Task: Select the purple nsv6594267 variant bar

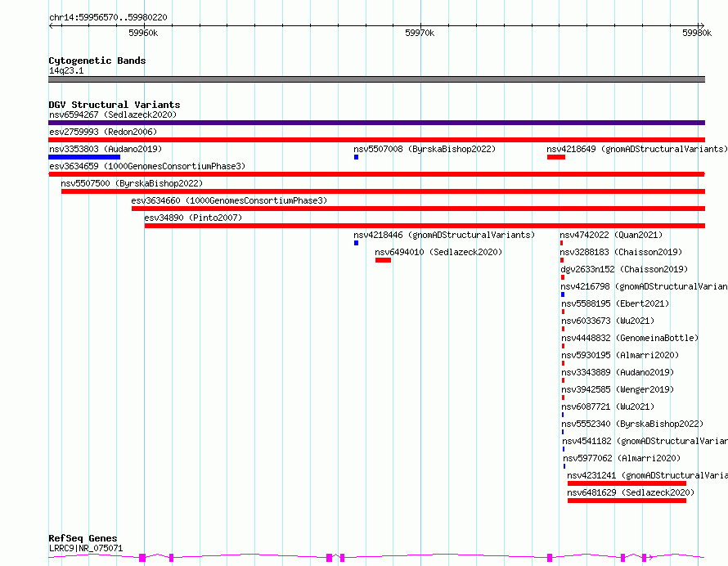Action: coord(376,123)
